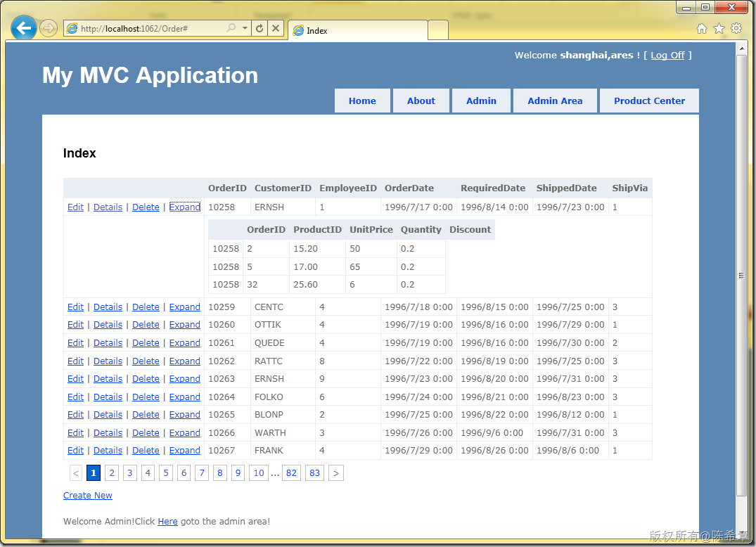This screenshot has width=756, height=547.
Task: Click the Stop loading X icon
Action: (276, 28)
